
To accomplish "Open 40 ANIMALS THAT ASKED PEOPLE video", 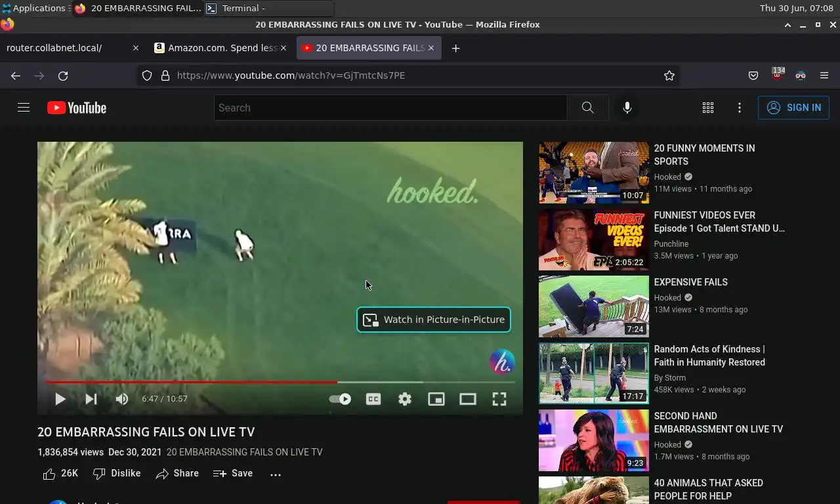I will tap(594, 490).
